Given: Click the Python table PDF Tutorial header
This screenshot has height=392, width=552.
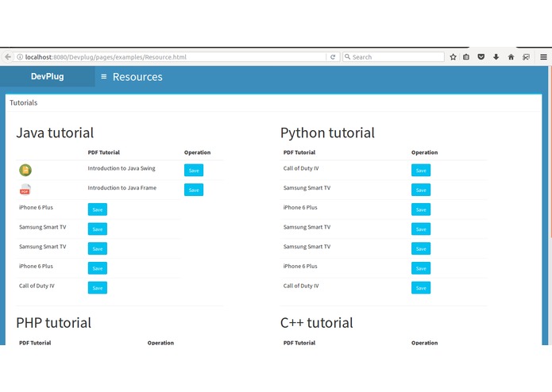Looking at the screenshot, I should pyautogui.click(x=299, y=152).
